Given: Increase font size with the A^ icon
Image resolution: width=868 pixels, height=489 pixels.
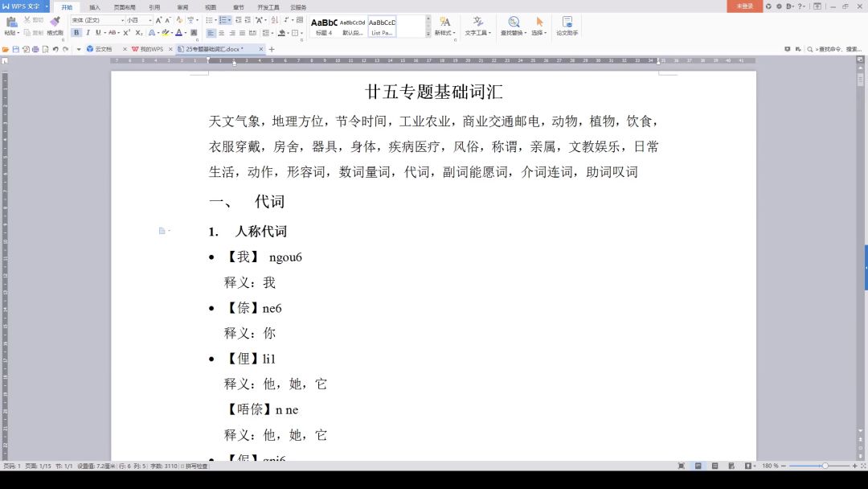Looking at the screenshot, I should [158, 20].
